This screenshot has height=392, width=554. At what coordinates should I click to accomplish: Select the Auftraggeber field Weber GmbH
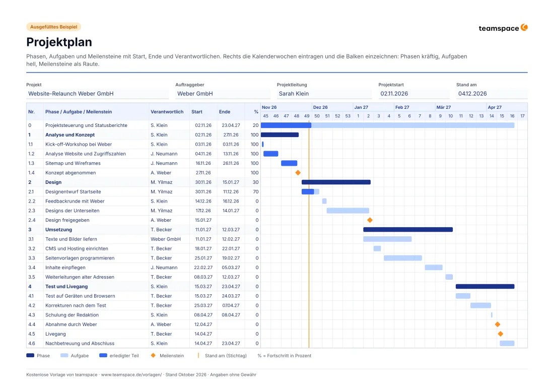click(223, 94)
